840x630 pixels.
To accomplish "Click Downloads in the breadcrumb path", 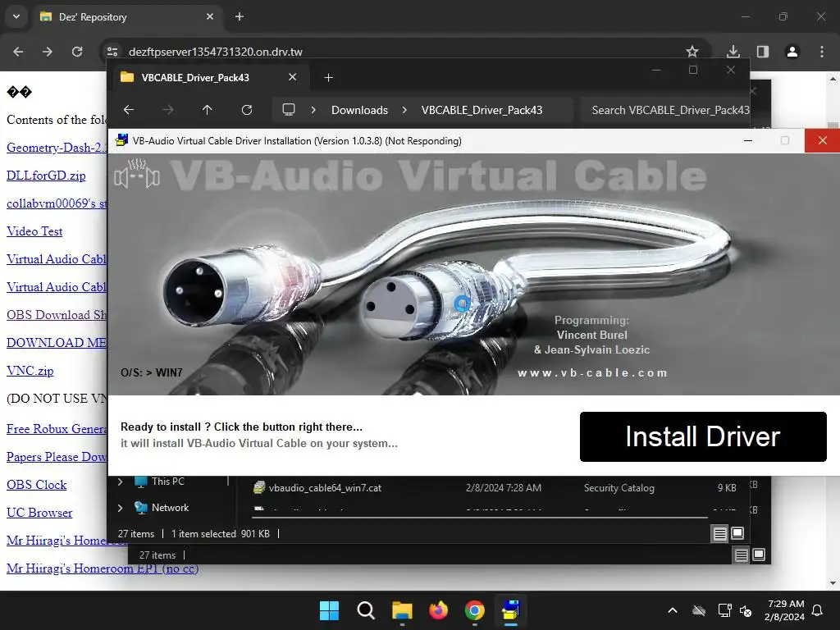I will pyautogui.click(x=359, y=110).
